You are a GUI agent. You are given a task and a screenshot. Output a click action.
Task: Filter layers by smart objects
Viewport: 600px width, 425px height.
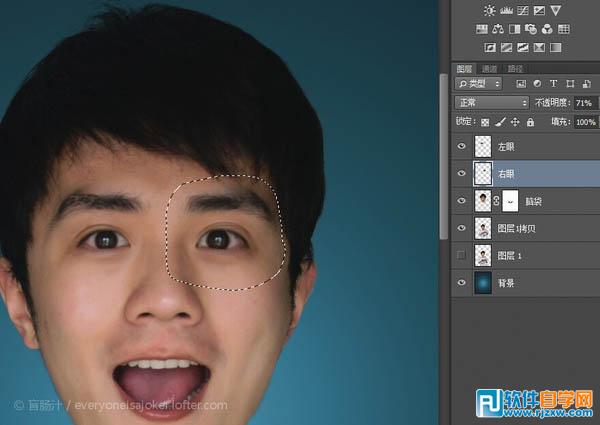tap(586, 84)
